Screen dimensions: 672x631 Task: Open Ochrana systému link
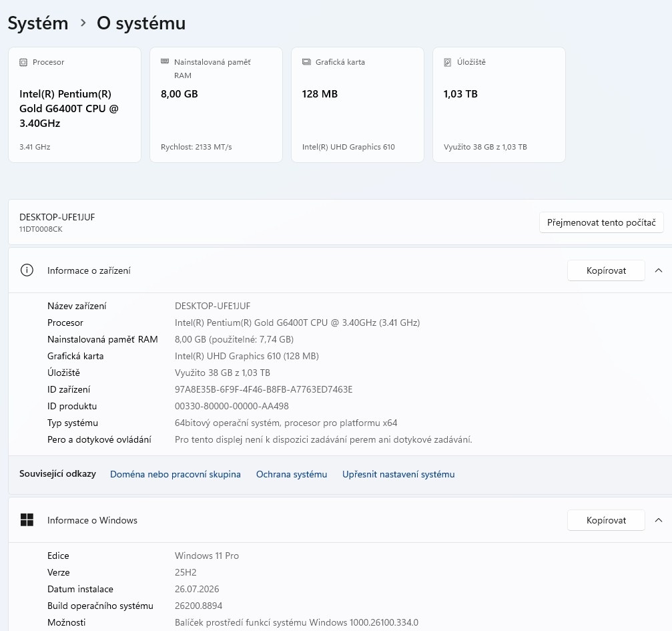point(292,474)
